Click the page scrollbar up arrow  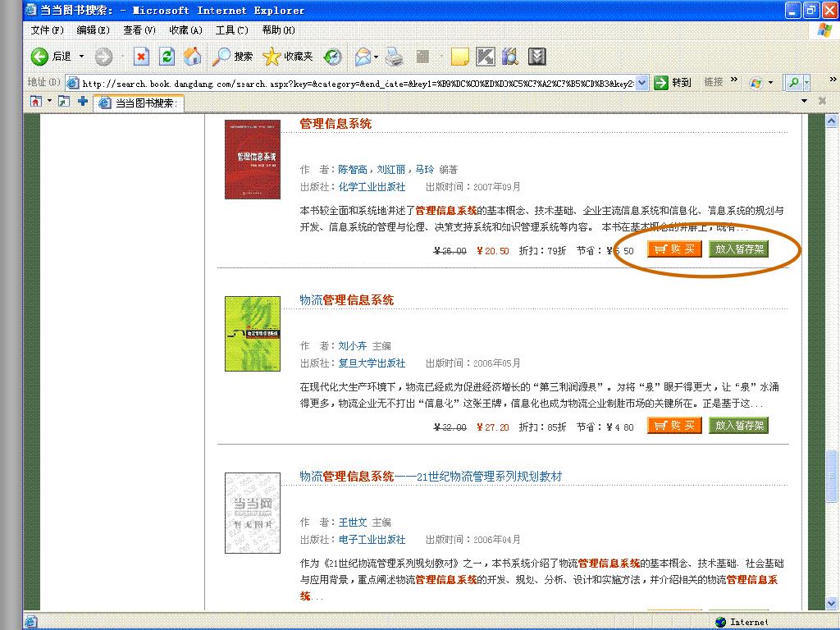click(x=831, y=121)
